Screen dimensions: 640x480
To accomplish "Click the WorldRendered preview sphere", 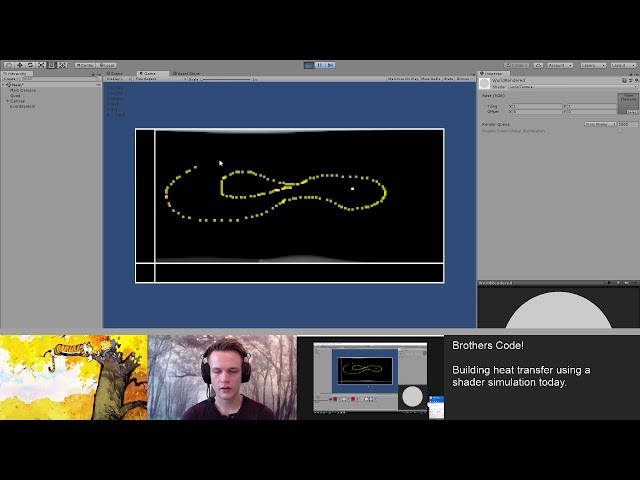I will click(x=558, y=310).
